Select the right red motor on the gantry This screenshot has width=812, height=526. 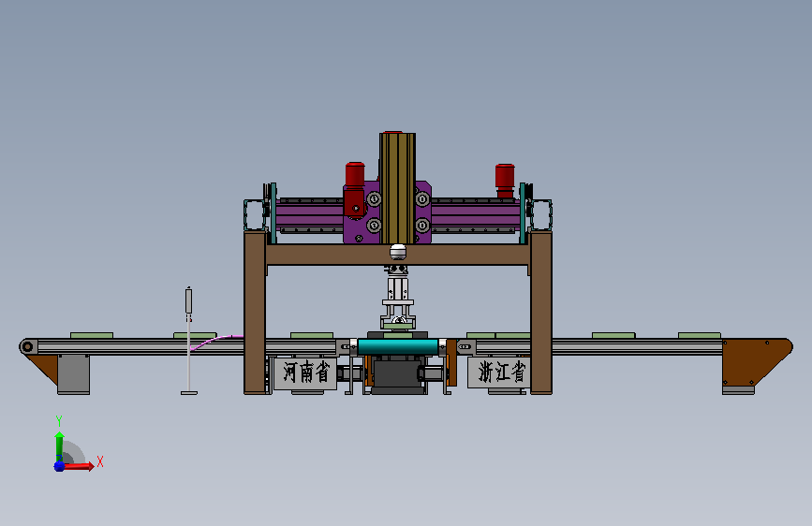505,181
